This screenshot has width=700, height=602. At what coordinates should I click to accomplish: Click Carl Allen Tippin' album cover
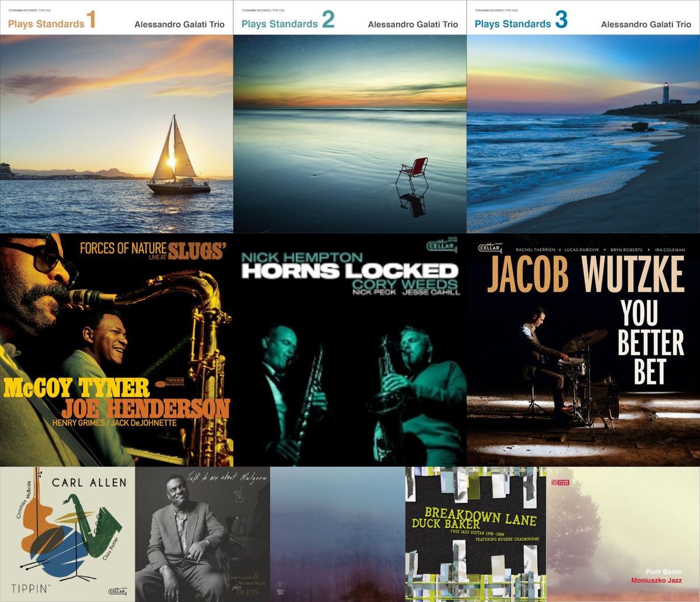point(68,534)
